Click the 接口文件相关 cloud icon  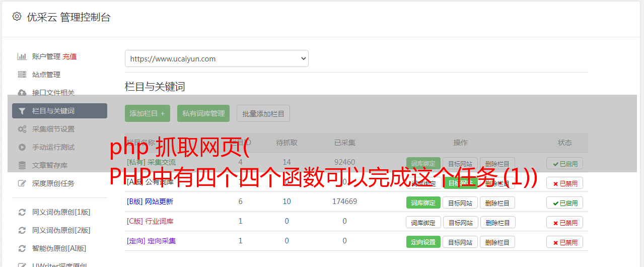click(22, 93)
